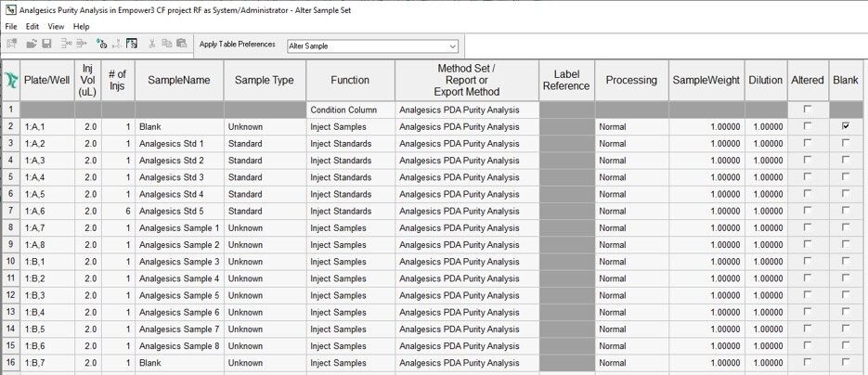Click the Analgesics Sample 5 name cell
This screenshot has width=868, height=375.
point(179,295)
